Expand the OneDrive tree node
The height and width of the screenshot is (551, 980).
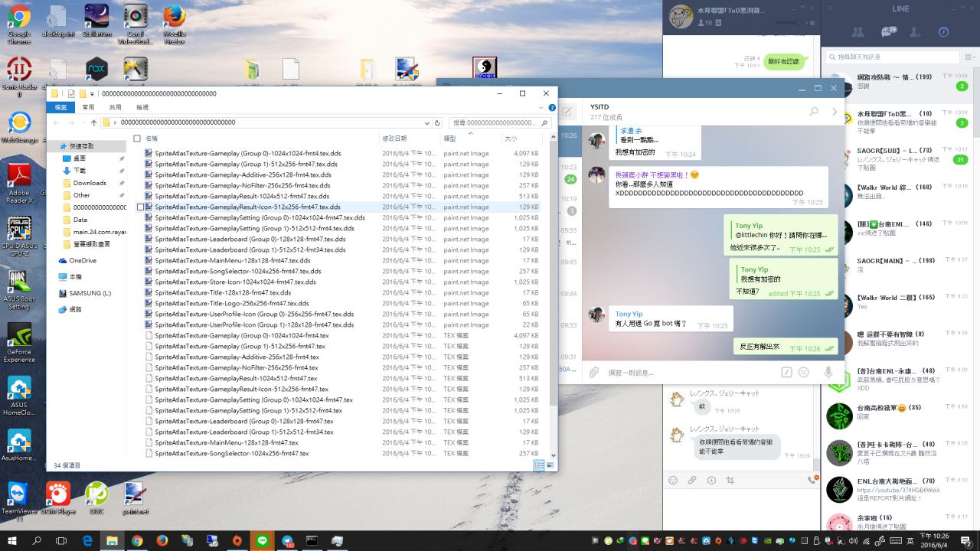tap(53, 261)
